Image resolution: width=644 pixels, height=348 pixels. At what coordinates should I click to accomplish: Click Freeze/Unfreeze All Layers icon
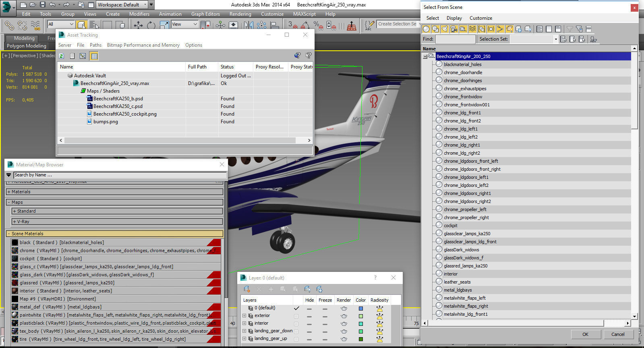point(319,289)
